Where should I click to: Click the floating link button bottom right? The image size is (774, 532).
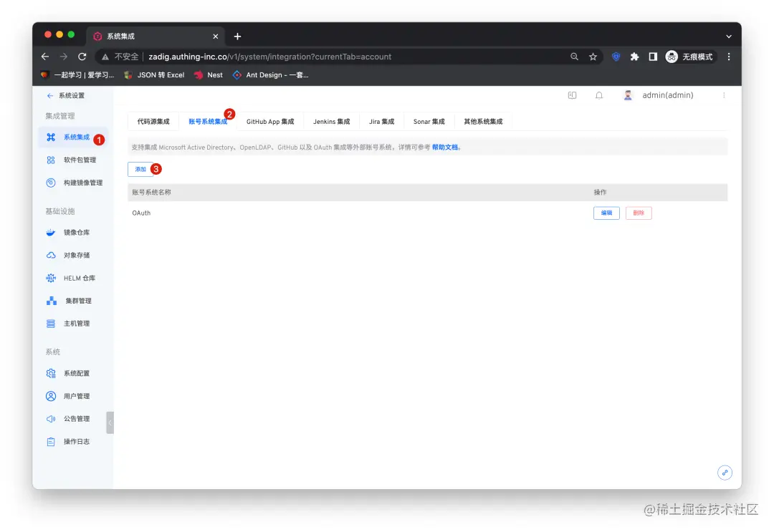[725, 473]
